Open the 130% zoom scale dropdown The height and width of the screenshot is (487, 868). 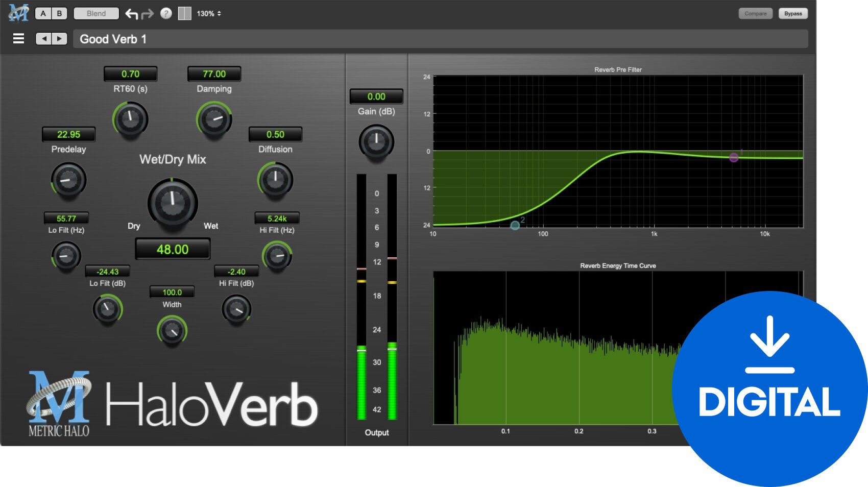click(209, 14)
